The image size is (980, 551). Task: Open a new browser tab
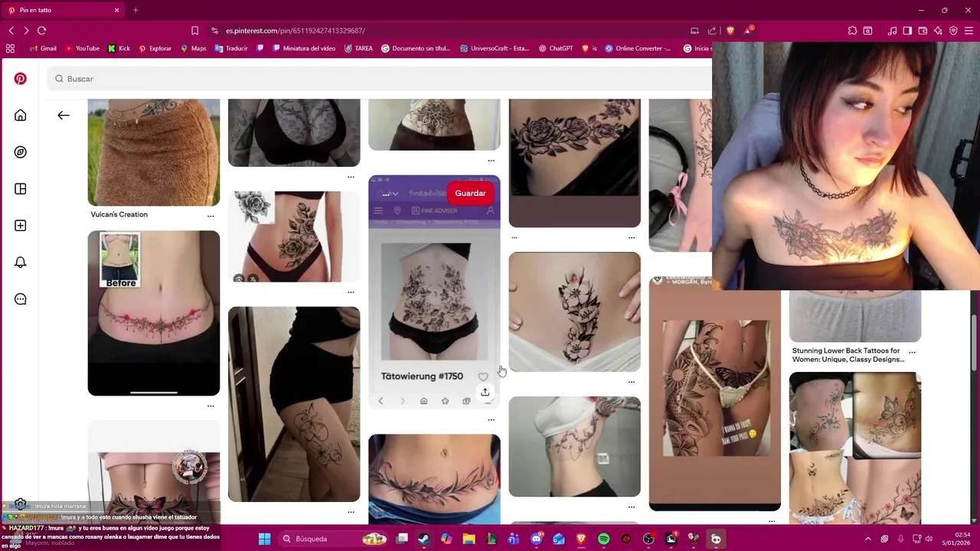[x=136, y=10]
